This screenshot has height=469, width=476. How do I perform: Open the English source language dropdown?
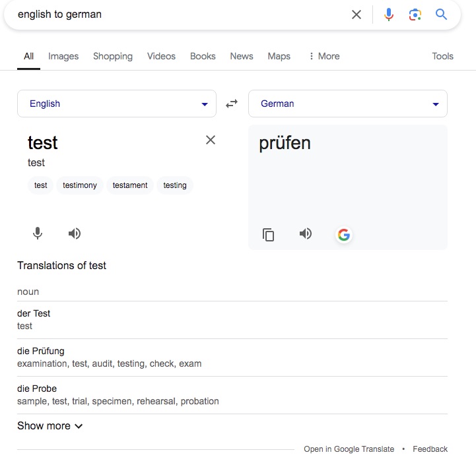pyautogui.click(x=117, y=104)
